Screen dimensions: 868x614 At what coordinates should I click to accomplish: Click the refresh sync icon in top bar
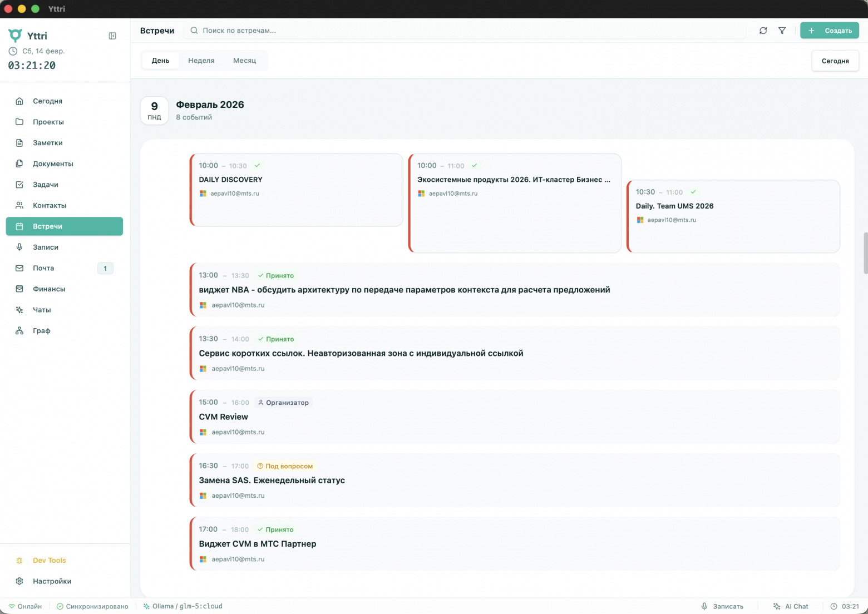tap(763, 31)
